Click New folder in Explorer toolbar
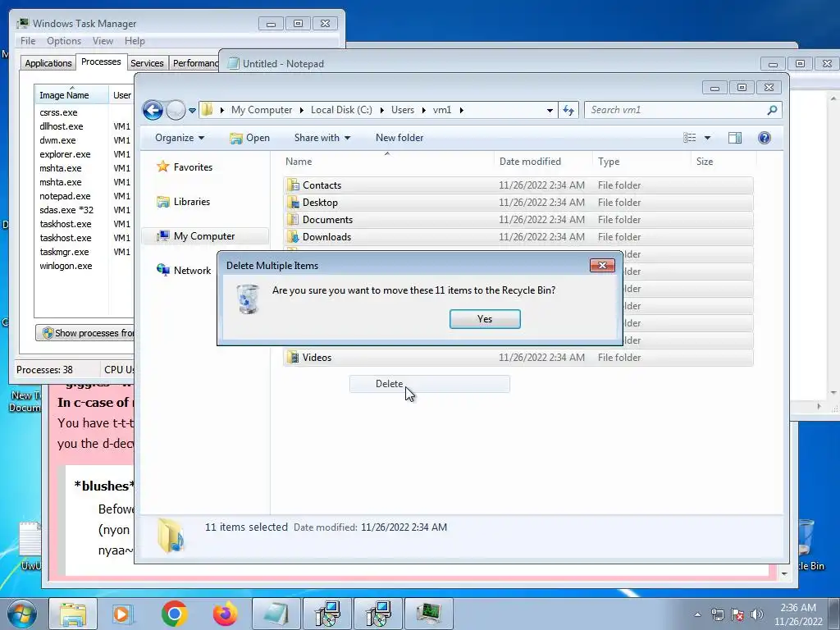Screen dimensions: 840x630 click(399, 138)
